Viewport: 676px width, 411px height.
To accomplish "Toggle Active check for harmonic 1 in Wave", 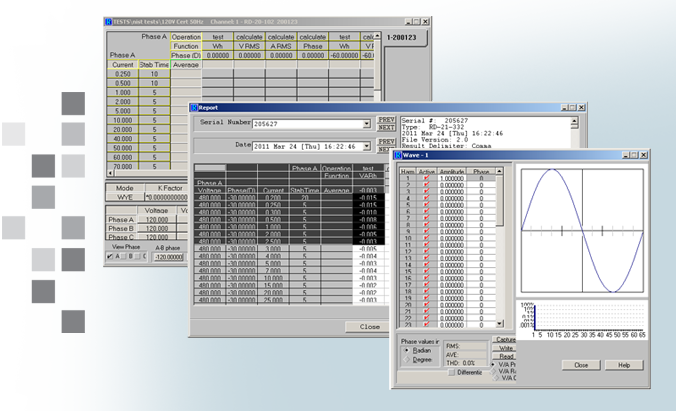I will point(426,178).
